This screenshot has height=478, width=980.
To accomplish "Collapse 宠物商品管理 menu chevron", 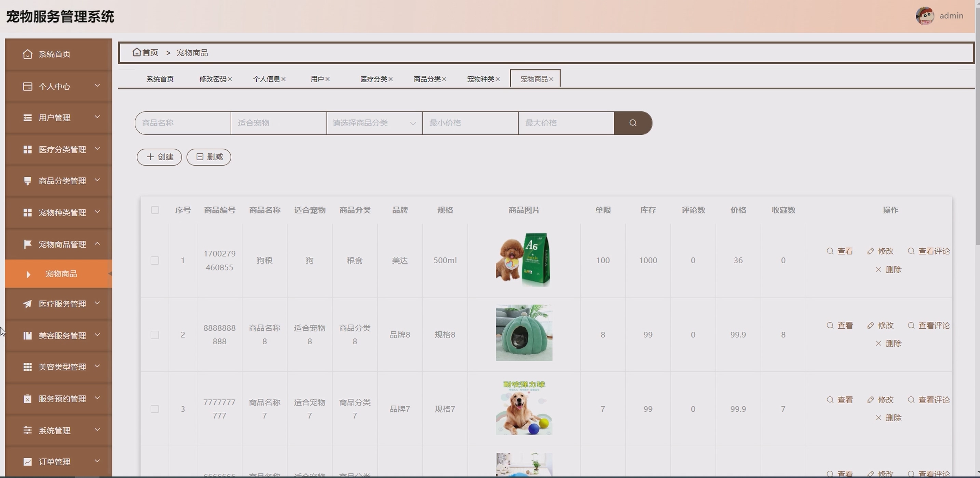I will pyautogui.click(x=97, y=243).
